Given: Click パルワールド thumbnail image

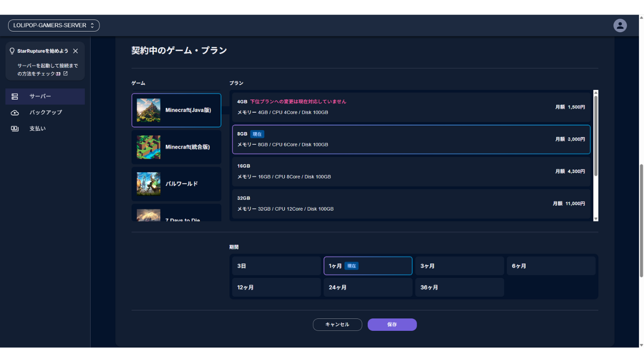Looking at the screenshot, I should click(x=148, y=184).
